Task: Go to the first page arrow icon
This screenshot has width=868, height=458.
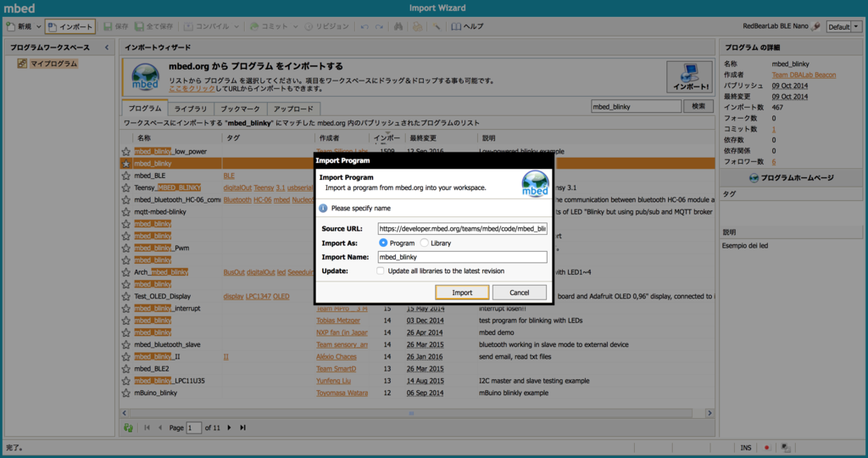Action: (x=147, y=427)
